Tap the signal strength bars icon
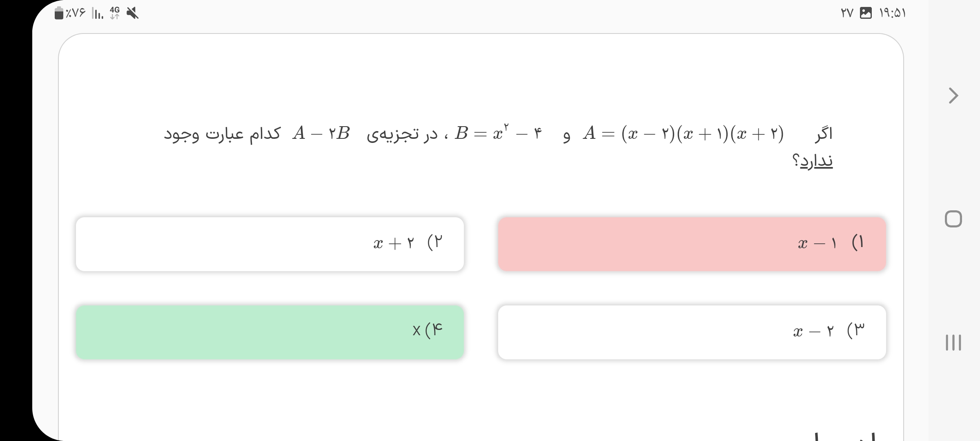Screen dimensions: 980x441 (98, 14)
